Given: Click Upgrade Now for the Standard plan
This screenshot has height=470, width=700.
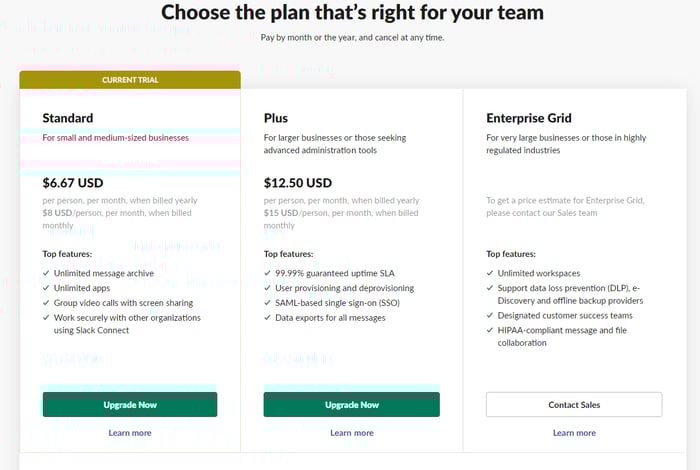Looking at the screenshot, I should point(130,405).
